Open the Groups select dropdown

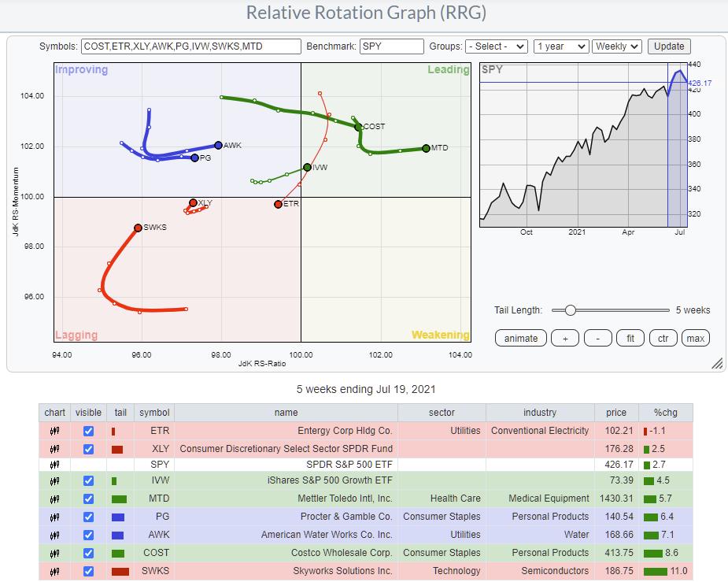pyautogui.click(x=496, y=46)
